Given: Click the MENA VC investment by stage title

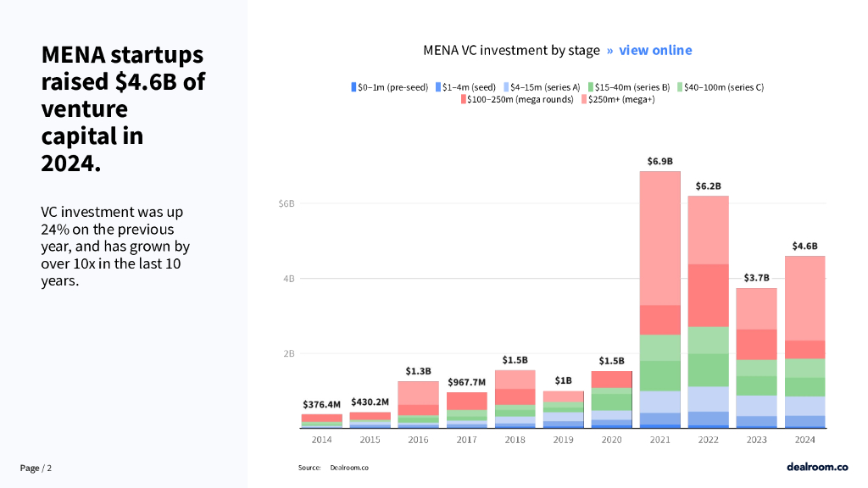Looking at the screenshot, I should click(x=511, y=51).
